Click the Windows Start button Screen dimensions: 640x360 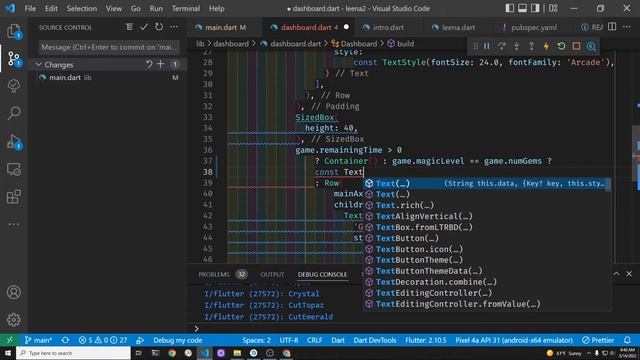(x=8, y=353)
